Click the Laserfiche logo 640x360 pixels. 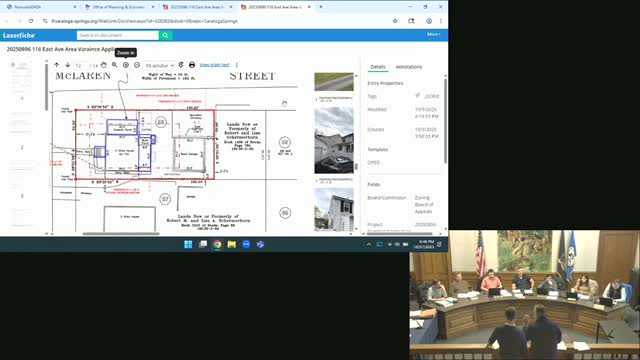point(19,36)
